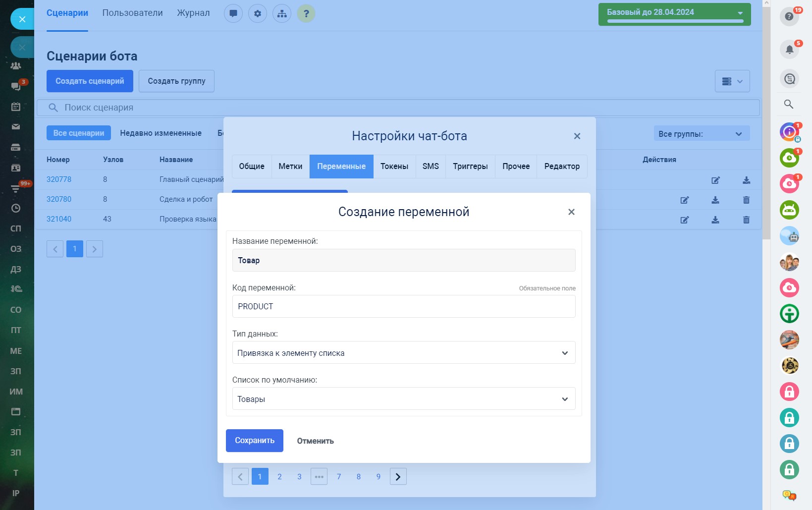Click the chat bubble icon in top navigation
This screenshot has width=812, height=510.
(x=233, y=14)
